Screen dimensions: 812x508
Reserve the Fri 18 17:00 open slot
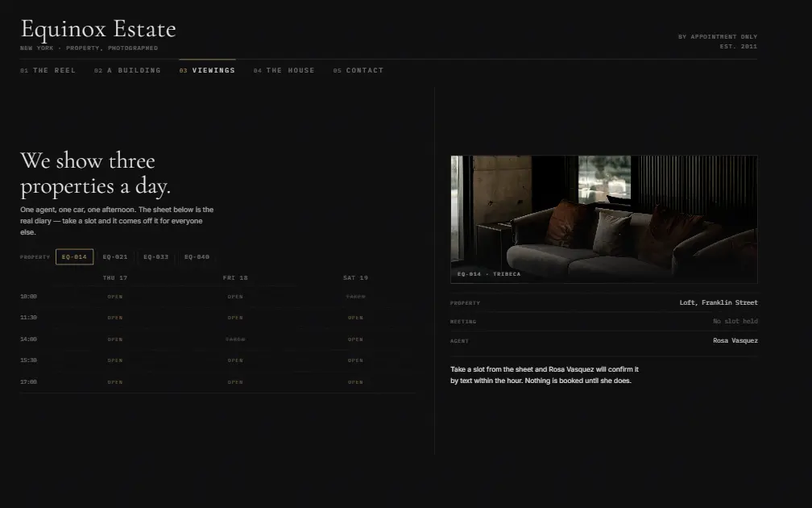coord(235,382)
